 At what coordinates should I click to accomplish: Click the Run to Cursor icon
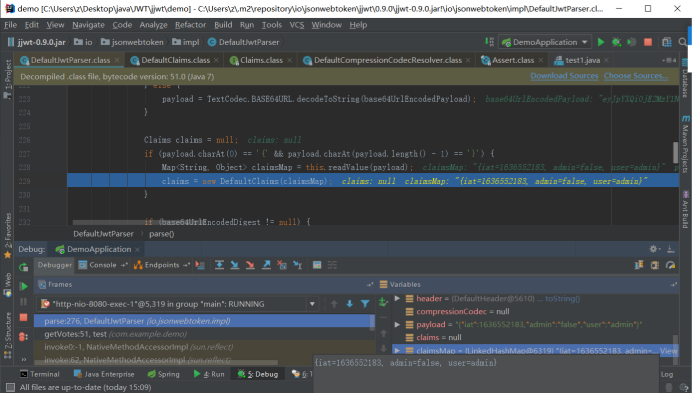(x=297, y=265)
